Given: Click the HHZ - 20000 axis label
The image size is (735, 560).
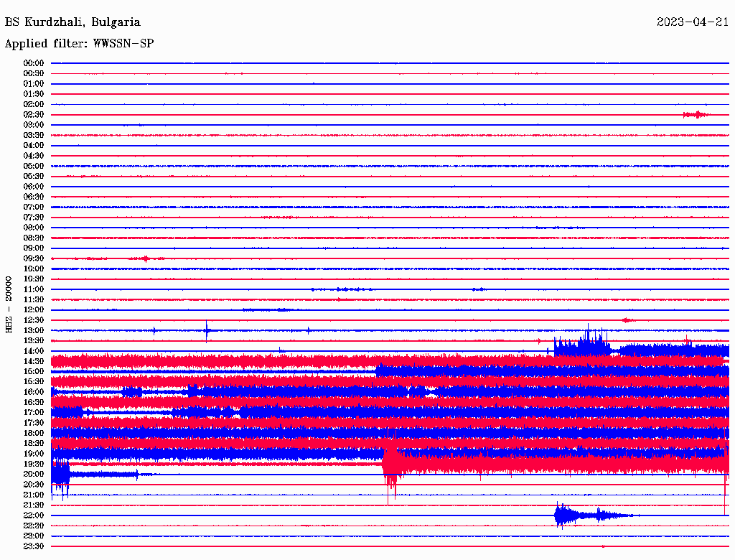Looking at the screenshot, I should [9, 304].
